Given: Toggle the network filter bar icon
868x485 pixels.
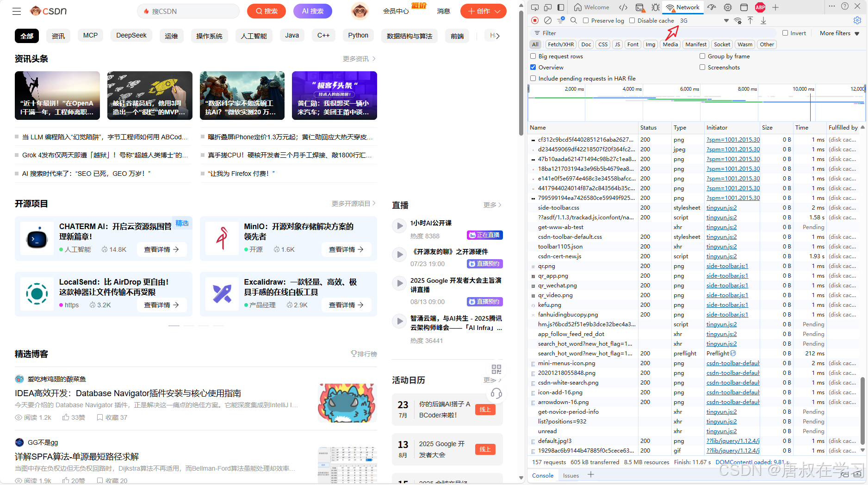Looking at the screenshot, I should 561,20.
